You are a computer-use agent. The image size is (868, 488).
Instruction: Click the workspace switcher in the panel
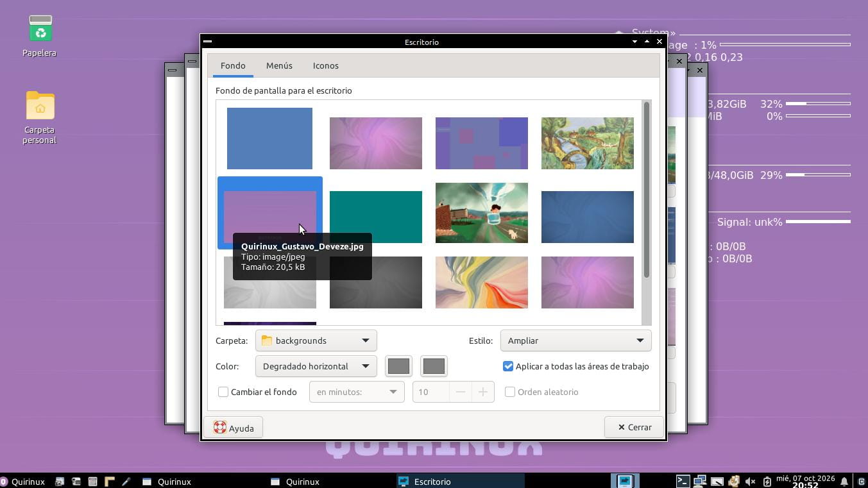point(625,481)
